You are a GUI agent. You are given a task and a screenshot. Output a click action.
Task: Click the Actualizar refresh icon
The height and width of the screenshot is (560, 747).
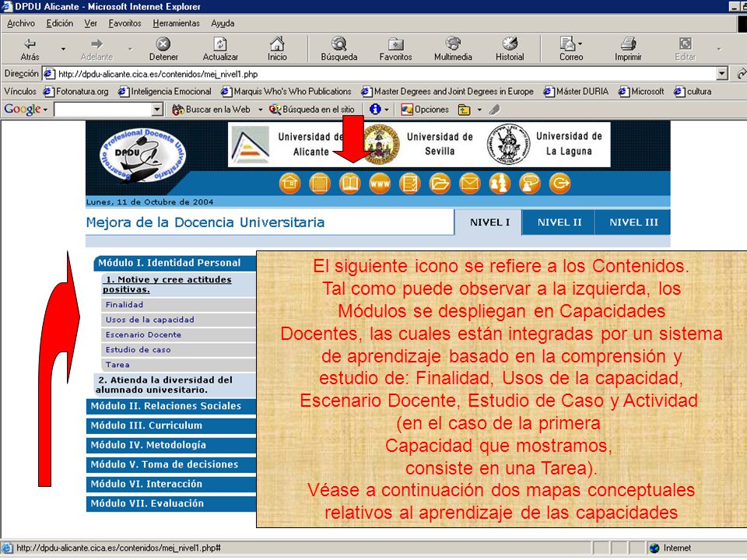pos(220,44)
